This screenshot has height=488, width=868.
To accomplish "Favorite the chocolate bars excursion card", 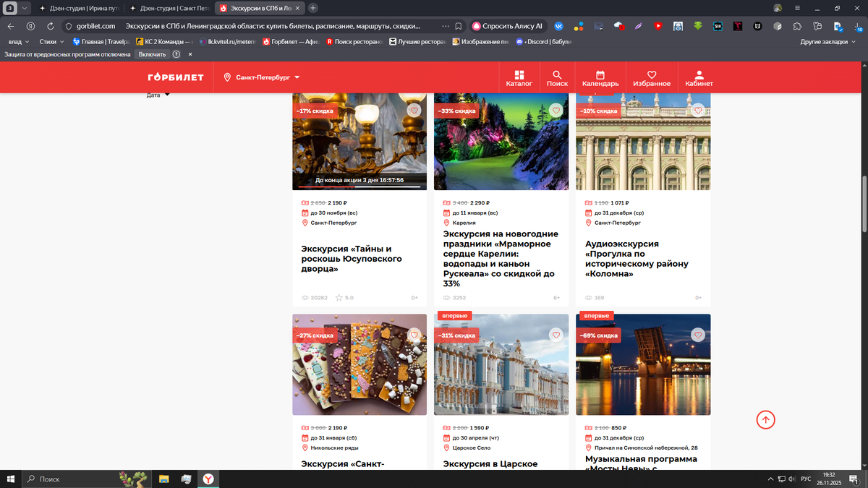I will pyautogui.click(x=414, y=335).
